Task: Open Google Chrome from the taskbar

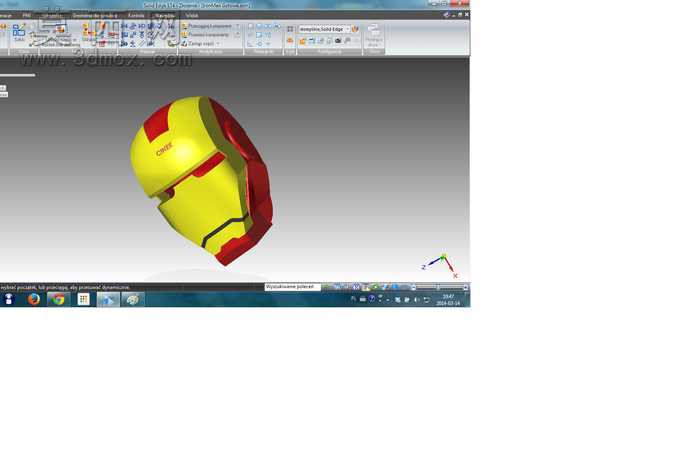Action: point(58,299)
